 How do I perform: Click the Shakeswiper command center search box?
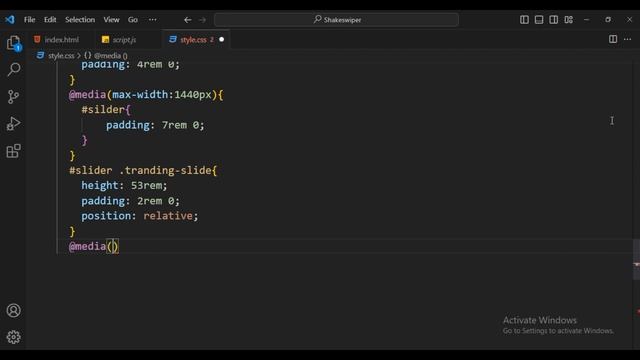click(337, 20)
